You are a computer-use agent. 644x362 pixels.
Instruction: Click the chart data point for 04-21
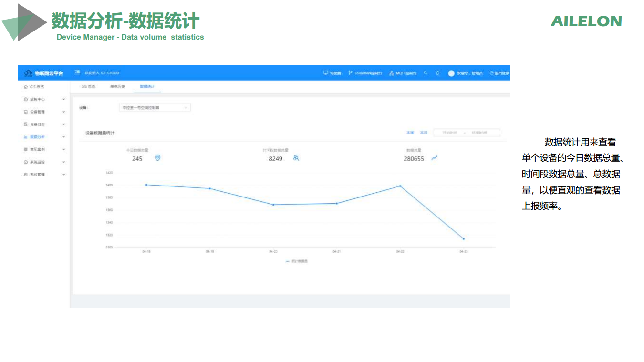(x=337, y=203)
